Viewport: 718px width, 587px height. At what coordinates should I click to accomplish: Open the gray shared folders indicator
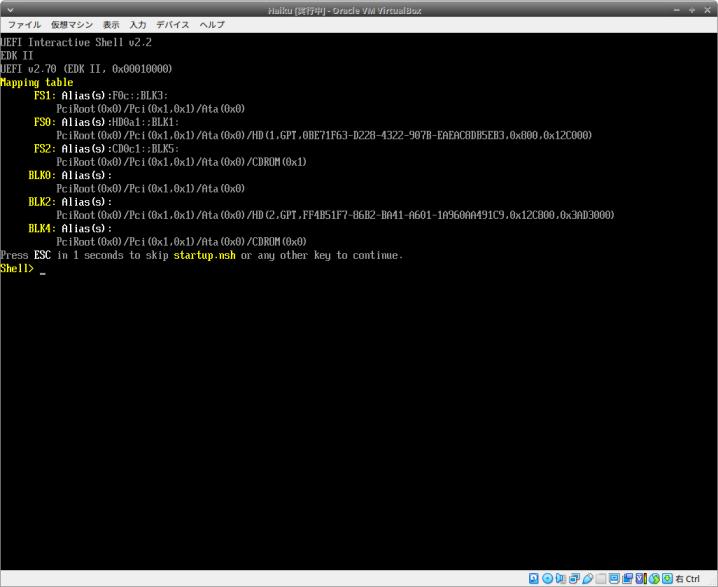click(601, 578)
